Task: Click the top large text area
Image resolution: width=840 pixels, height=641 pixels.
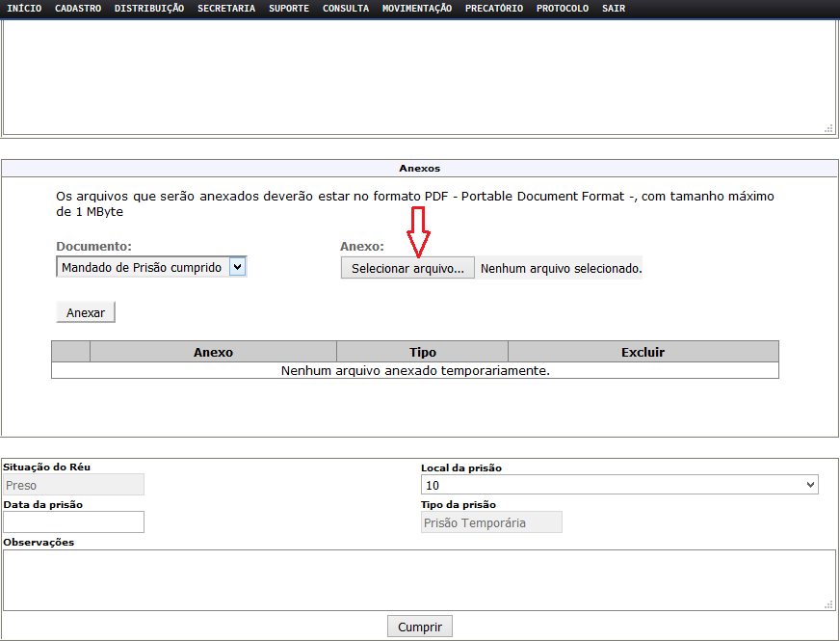Action: coord(419,77)
